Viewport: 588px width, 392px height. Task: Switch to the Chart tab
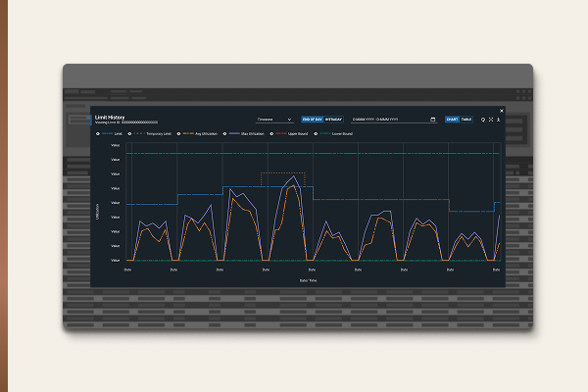click(452, 120)
